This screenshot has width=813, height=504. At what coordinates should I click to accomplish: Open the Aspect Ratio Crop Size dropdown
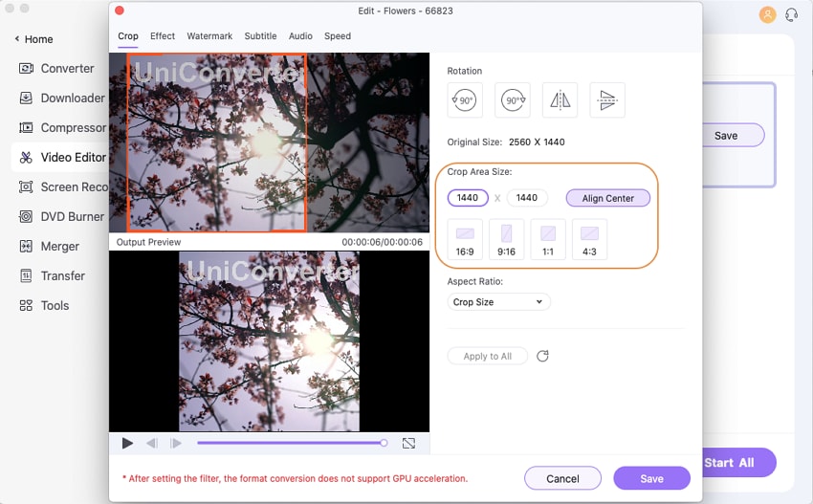coord(498,302)
